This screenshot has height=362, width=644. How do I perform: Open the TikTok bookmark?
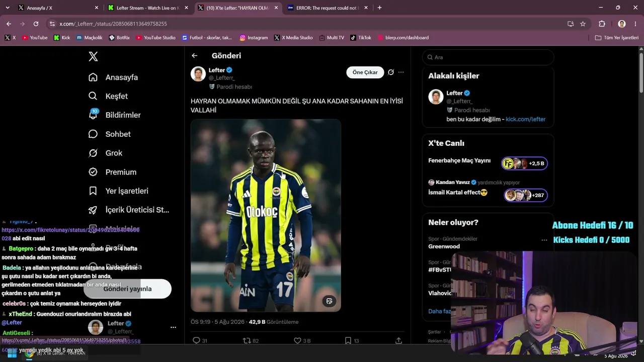point(361,38)
